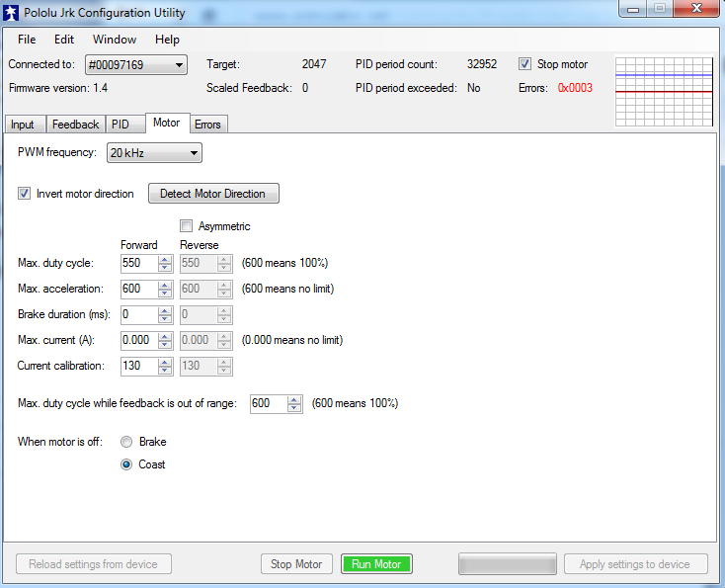Decrease Forward Current calibration with down arrow

(165, 371)
